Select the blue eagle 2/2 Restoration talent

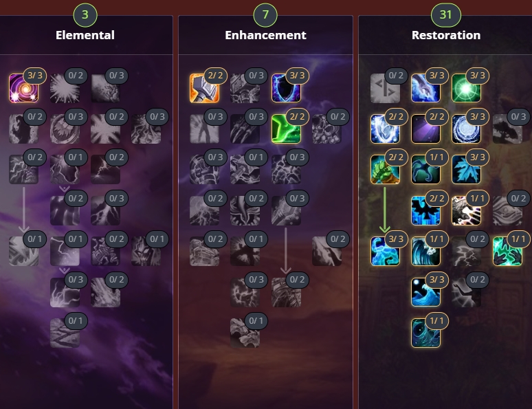click(x=425, y=210)
